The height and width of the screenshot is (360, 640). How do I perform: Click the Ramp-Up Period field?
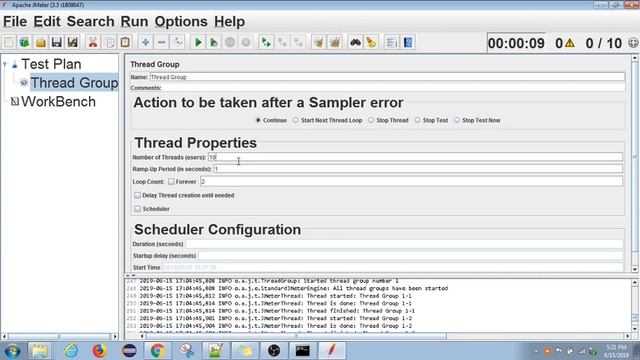pos(418,169)
